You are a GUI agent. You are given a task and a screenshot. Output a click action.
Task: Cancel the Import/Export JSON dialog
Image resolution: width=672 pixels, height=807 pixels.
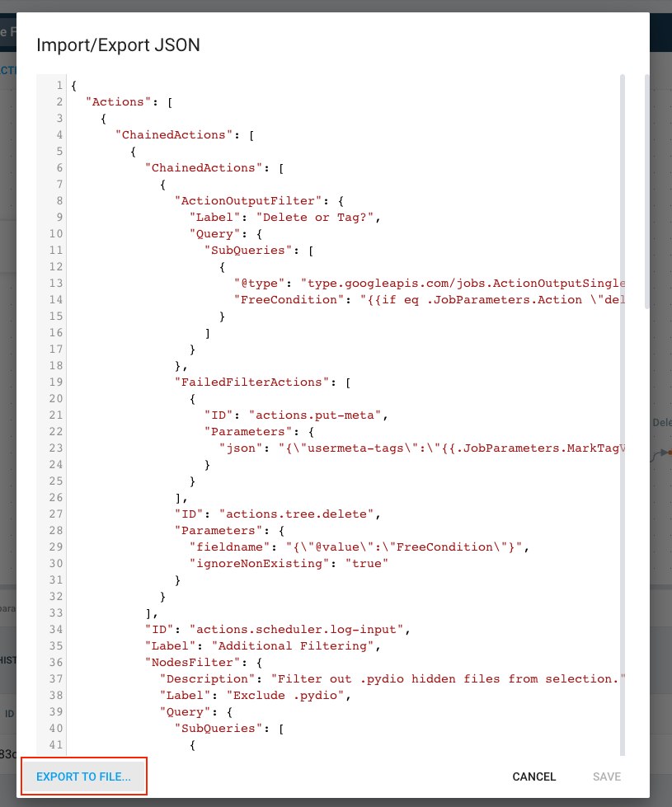[534, 777]
